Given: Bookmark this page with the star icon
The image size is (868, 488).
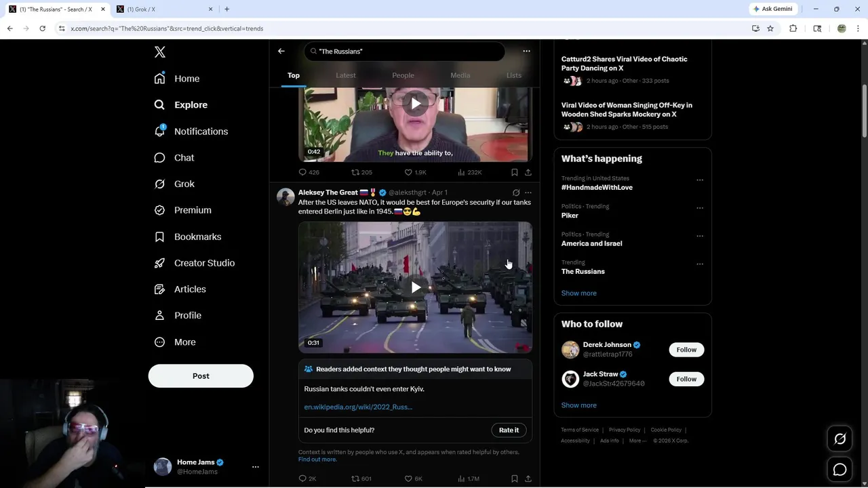Looking at the screenshot, I should coord(770,28).
